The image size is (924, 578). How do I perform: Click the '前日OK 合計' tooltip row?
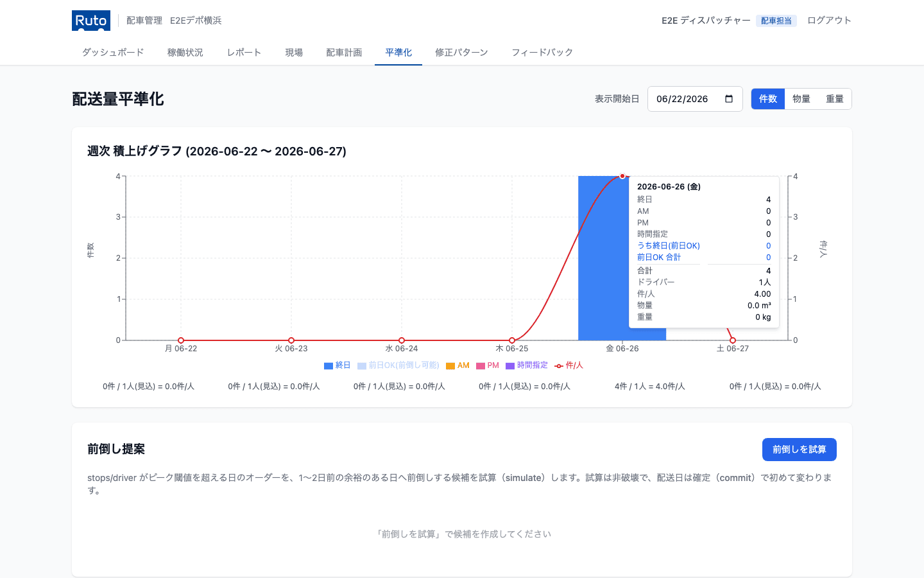[x=704, y=258]
